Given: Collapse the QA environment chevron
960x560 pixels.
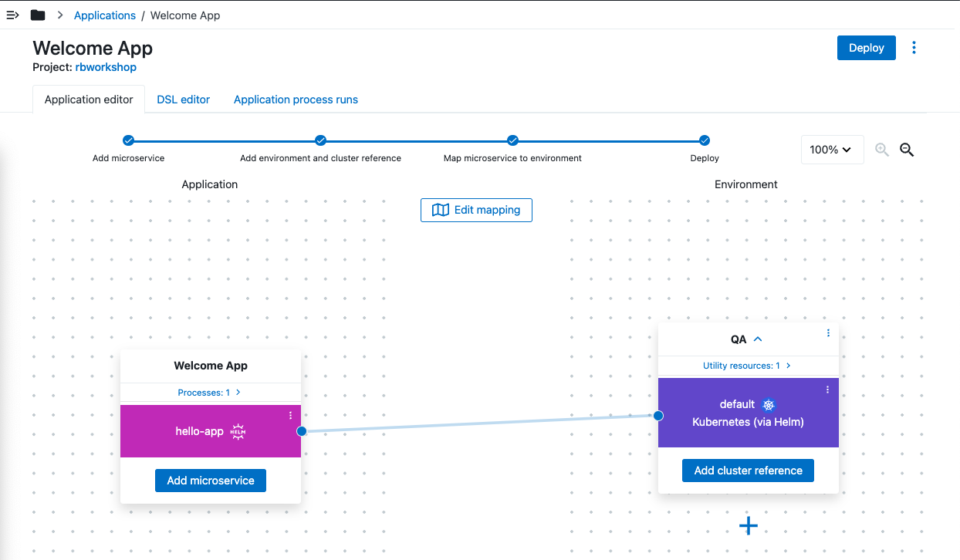Looking at the screenshot, I should (x=758, y=339).
